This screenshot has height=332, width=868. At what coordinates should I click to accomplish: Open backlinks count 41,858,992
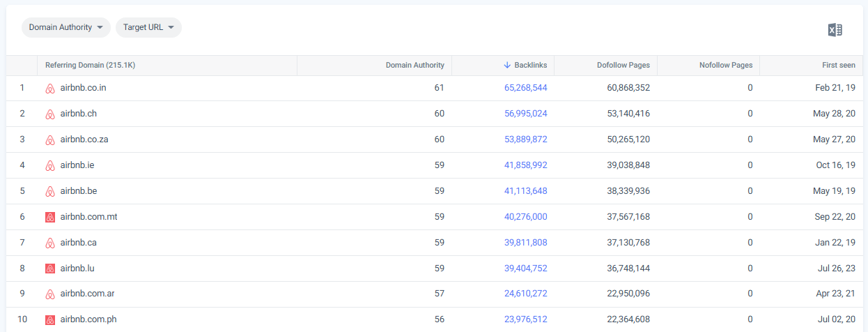(x=526, y=165)
